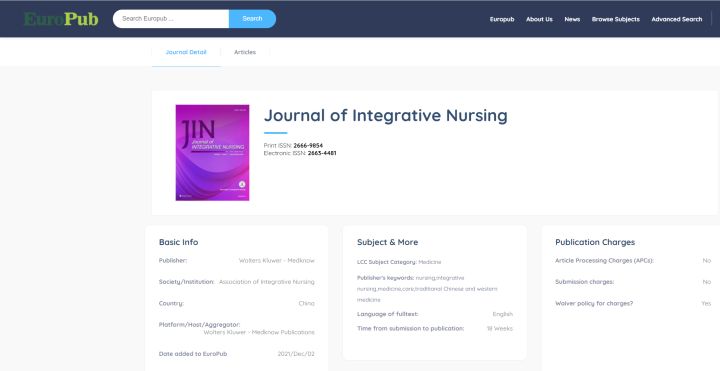The width and height of the screenshot is (720, 371).
Task: Click the Wolters Kluwer - Medknow publisher value
Action: pos(276,261)
